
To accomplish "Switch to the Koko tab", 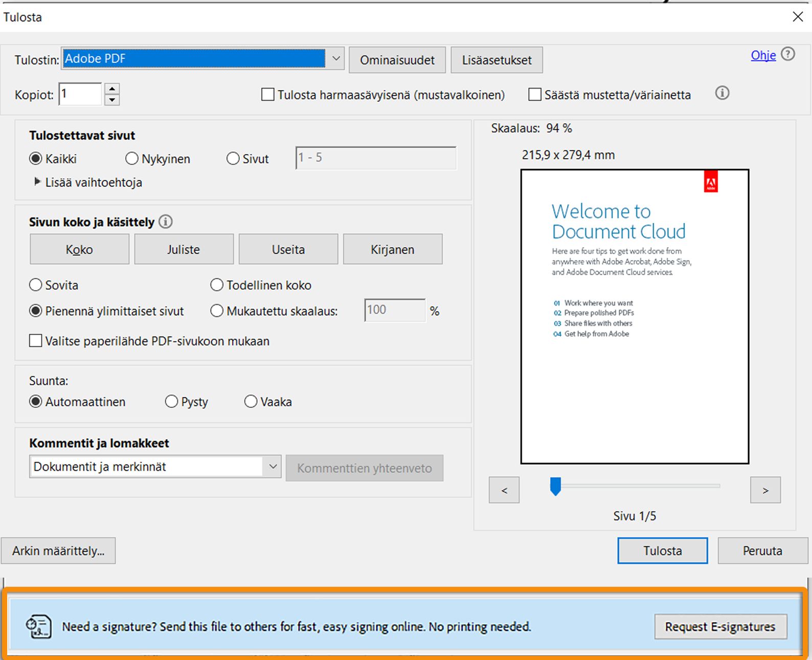I will point(79,249).
